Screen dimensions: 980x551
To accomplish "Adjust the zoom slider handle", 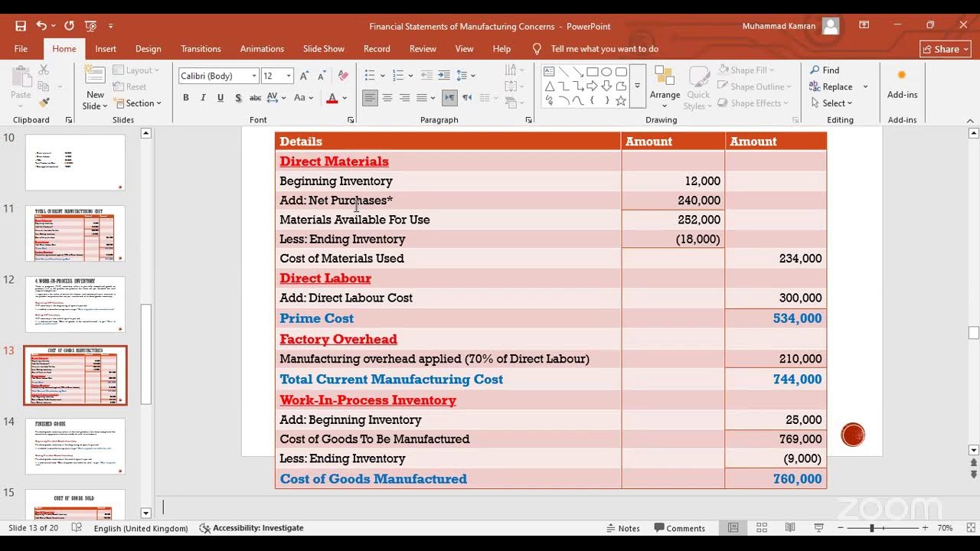I will [x=871, y=528].
